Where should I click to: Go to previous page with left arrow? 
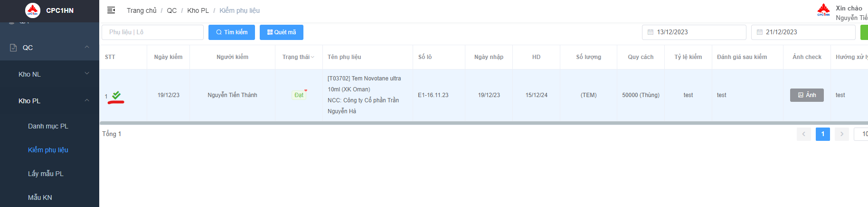(803, 134)
